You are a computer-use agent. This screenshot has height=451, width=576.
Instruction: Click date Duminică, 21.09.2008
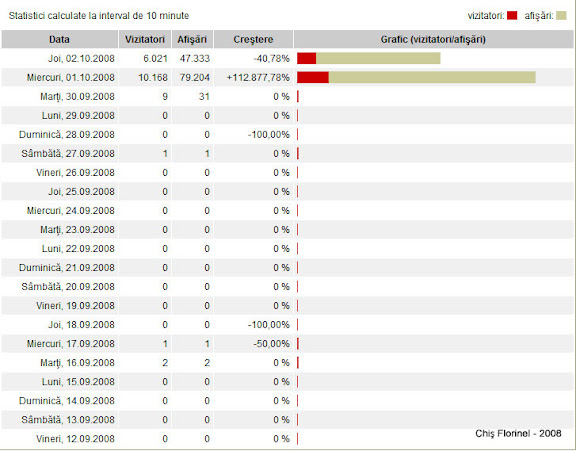pos(67,268)
